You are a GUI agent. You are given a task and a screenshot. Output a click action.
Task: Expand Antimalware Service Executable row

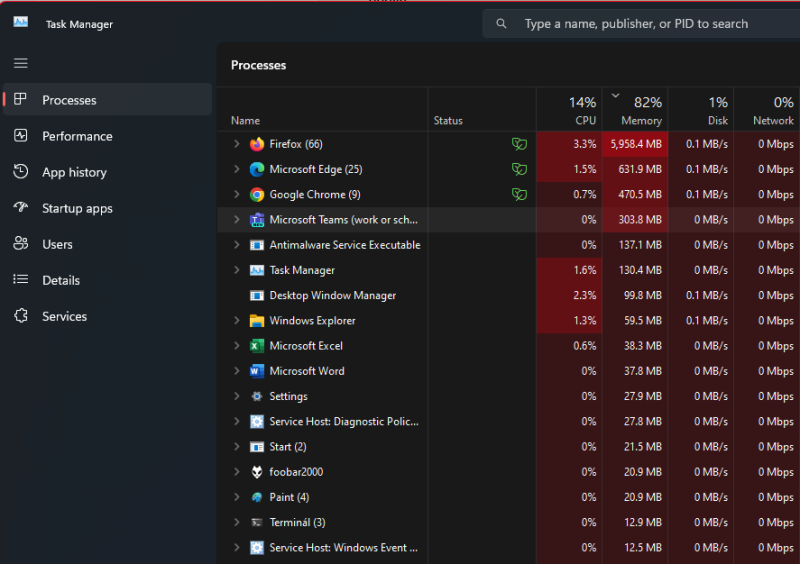236,245
